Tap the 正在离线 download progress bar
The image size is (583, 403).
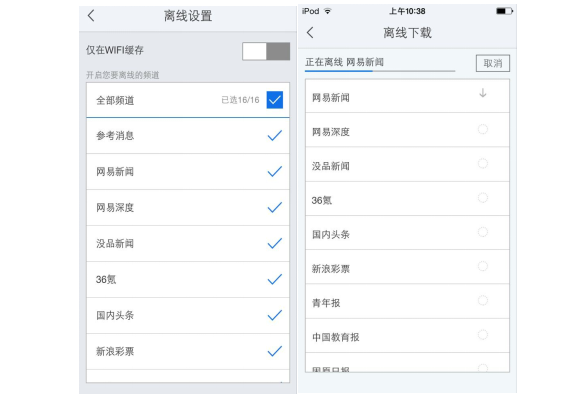pos(380,71)
